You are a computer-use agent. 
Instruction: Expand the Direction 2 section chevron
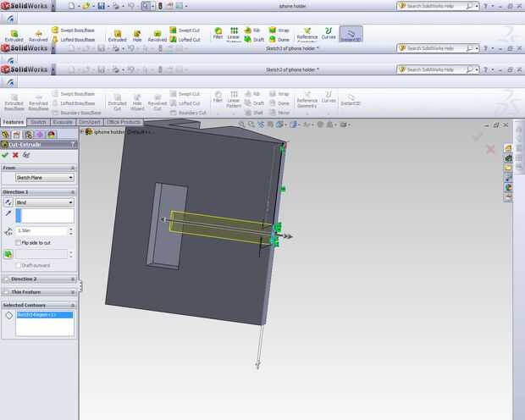(x=73, y=279)
